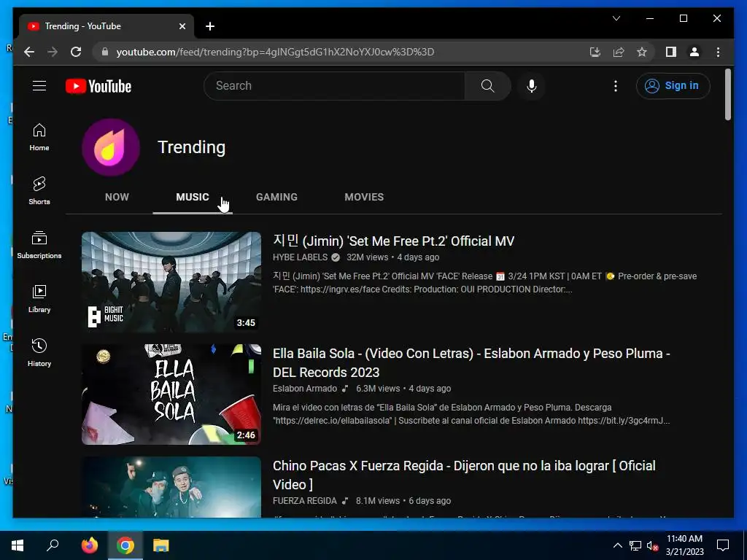This screenshot has height=560, width=747.
Task: Launch Firefox from taskbar
Action: coord(89,545)
